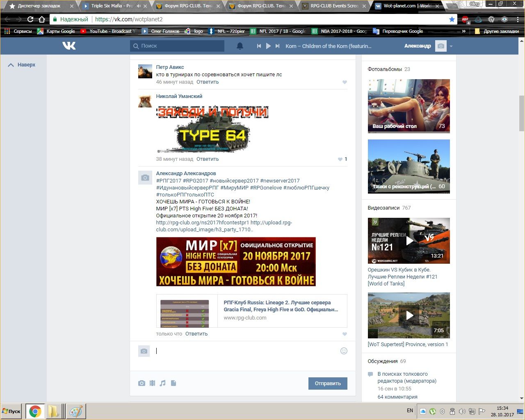The image size is (525, 420).
Task: Attach a video to the comment
Action: [152, 383]
